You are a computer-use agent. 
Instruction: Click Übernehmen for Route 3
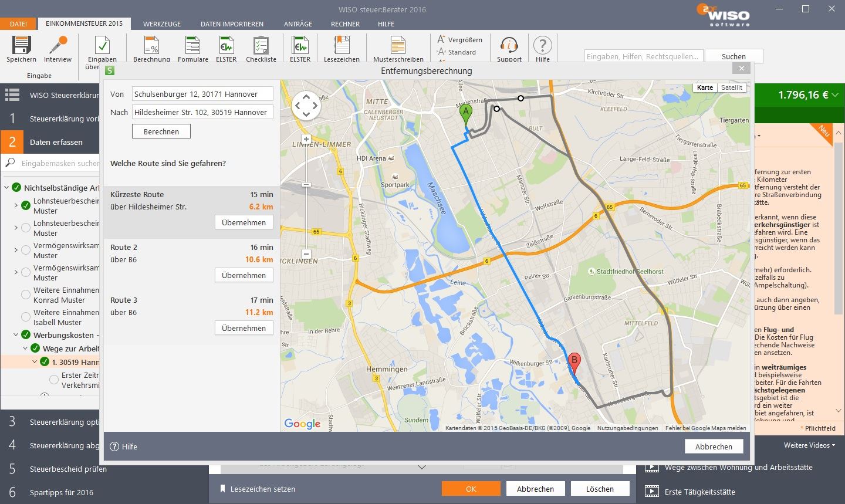244,328
